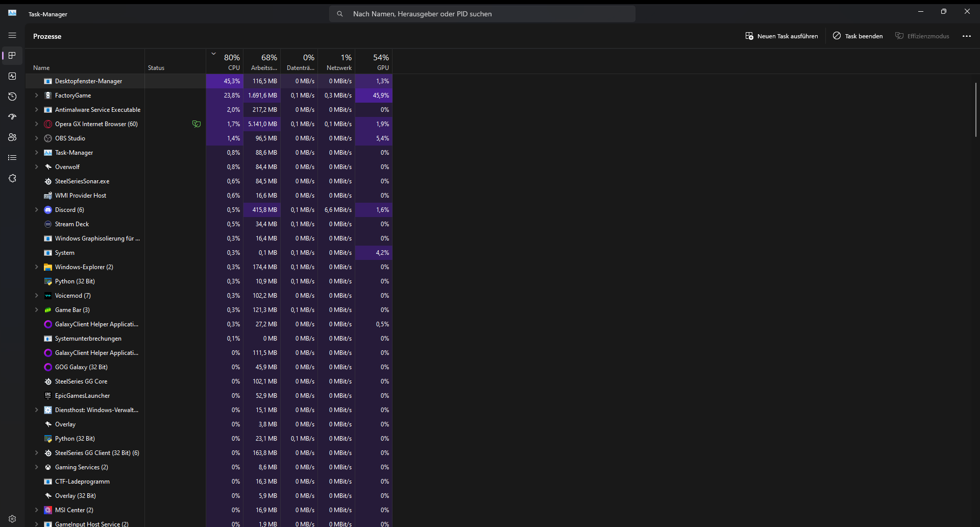Image resolution: width=980 pixels, height=527 pixels.
Task: Click the GOG Galaxy process icon
Action: coord(48,367)
